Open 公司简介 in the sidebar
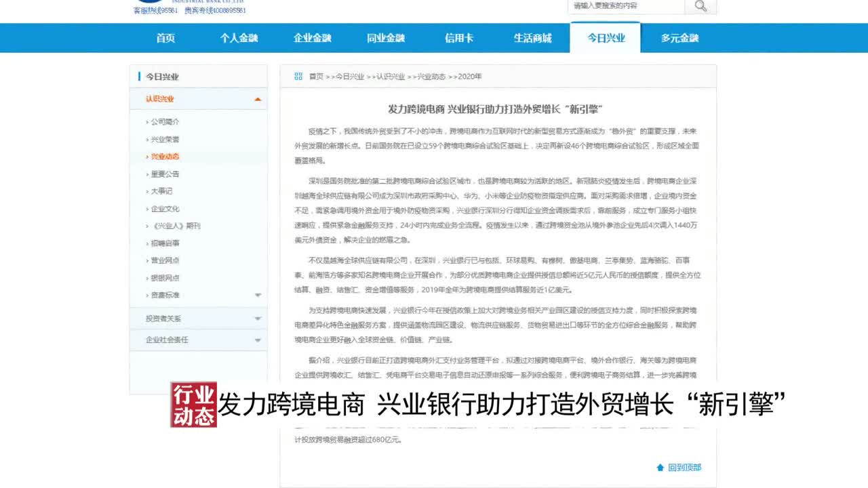Screen dimensions: 868x488 165,122
